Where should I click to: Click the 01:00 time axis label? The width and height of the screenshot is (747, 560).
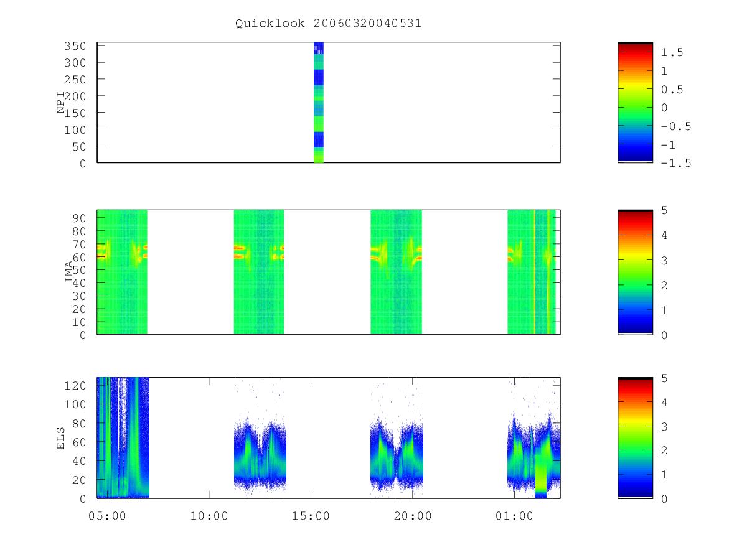pyautogui.click(x=515, y=516)
